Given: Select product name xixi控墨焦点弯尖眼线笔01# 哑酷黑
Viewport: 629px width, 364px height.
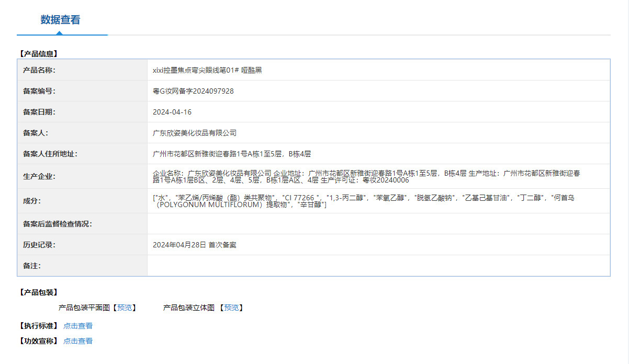Looking at the screenshot, I should pos(207,70).
